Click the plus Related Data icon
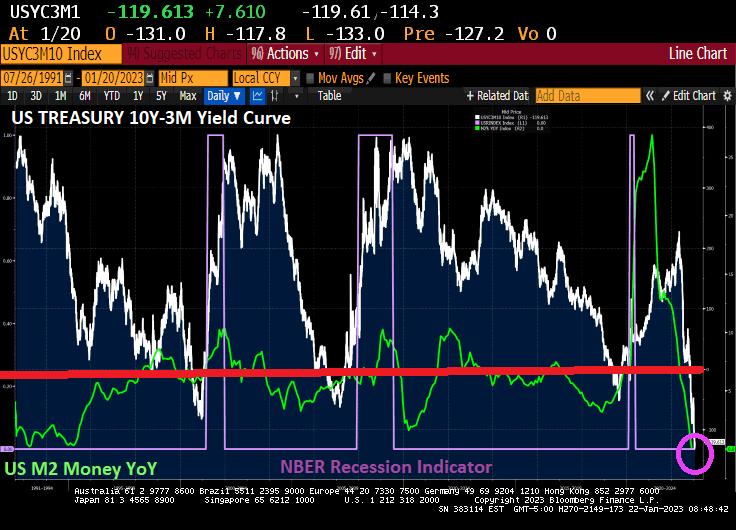The image size is (736, 530). [470, 96]
